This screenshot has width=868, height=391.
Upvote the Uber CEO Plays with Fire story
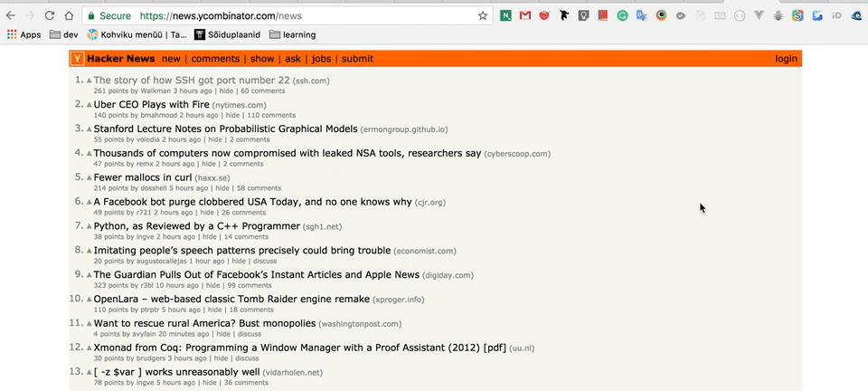[x=90, y=105]
